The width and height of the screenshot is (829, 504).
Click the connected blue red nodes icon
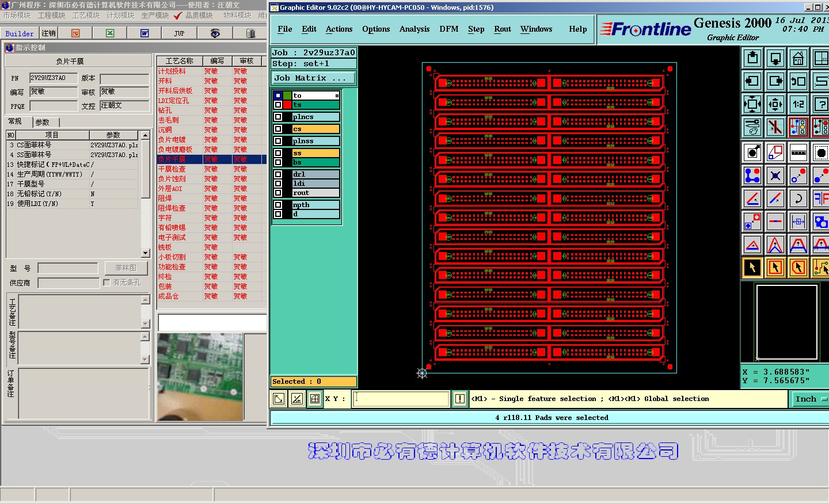tap(752, 175)
